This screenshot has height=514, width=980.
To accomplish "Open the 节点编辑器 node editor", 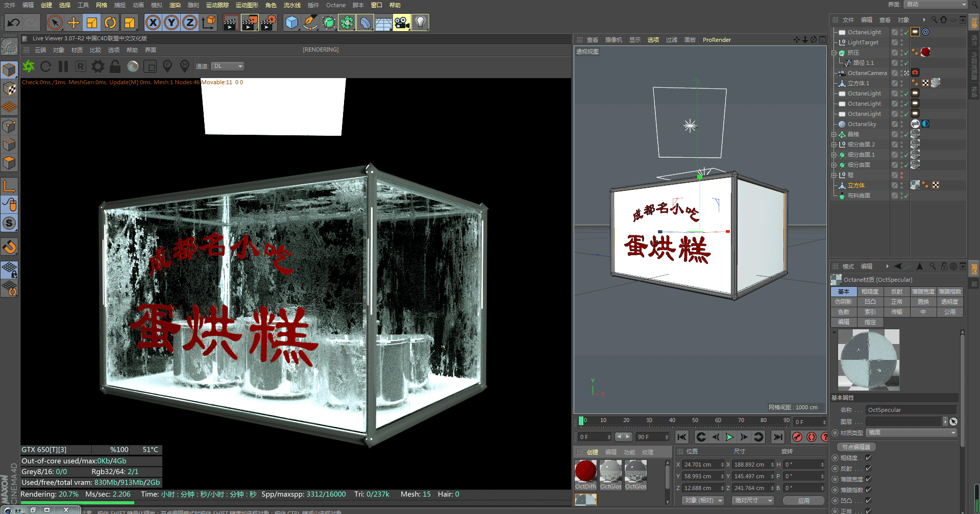I will 855,447.
